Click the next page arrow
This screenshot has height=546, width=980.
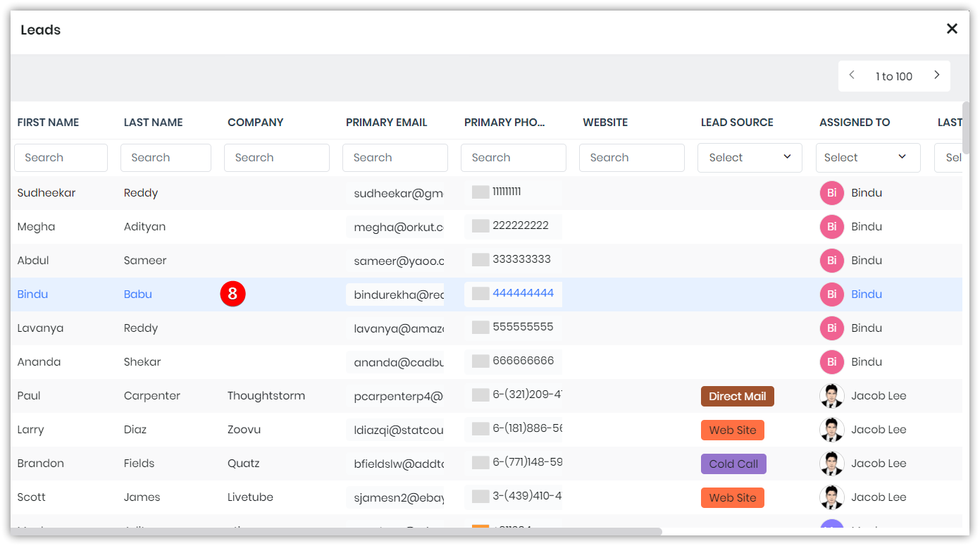coord(937,74)
